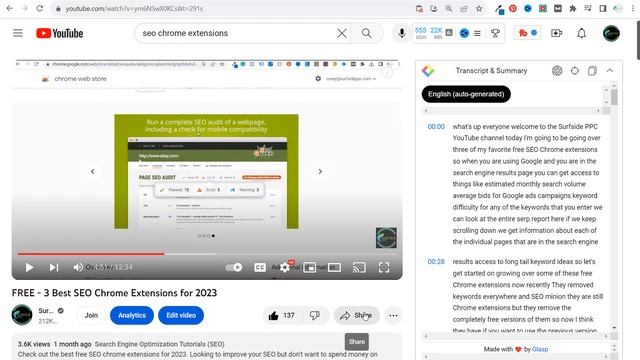Mute the video volume

coord(78,267)
